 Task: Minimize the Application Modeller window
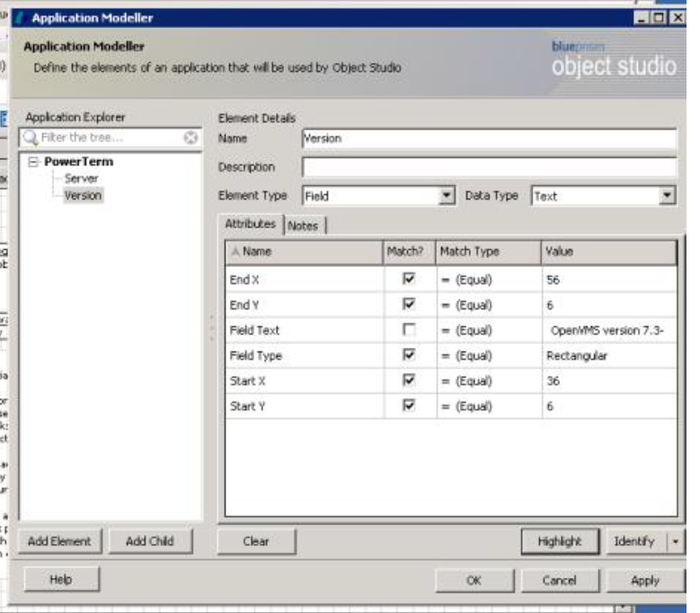642,18
